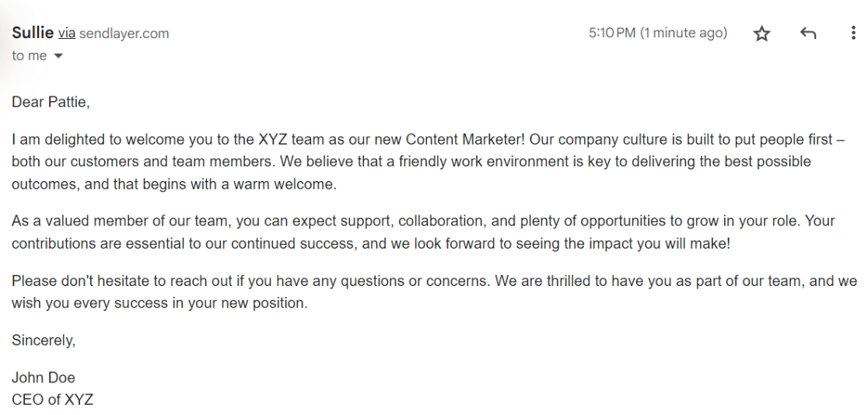Click the 'John Doe' signature name
The image size is (868, 415).
44,378
